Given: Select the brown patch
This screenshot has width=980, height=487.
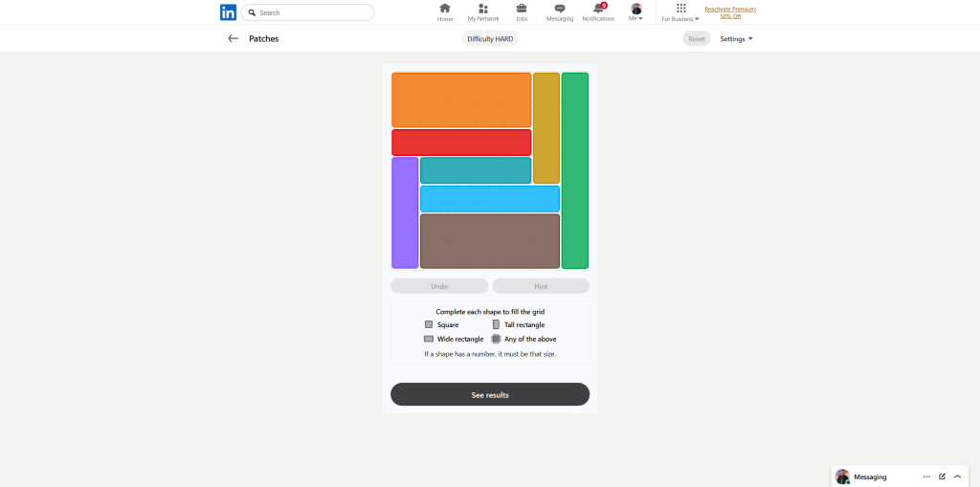Looking at the screenshot, I should coord(490,241).
